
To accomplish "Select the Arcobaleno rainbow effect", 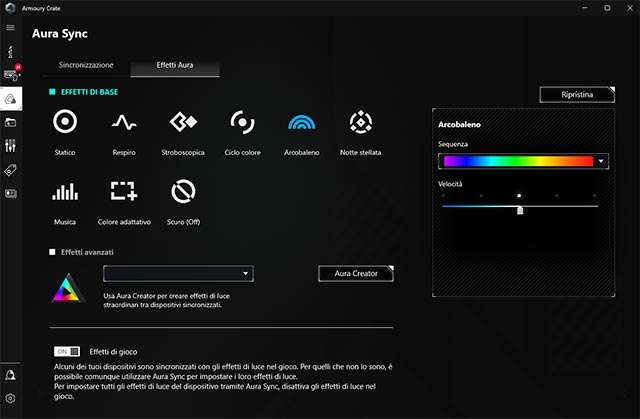I will 302,122.
